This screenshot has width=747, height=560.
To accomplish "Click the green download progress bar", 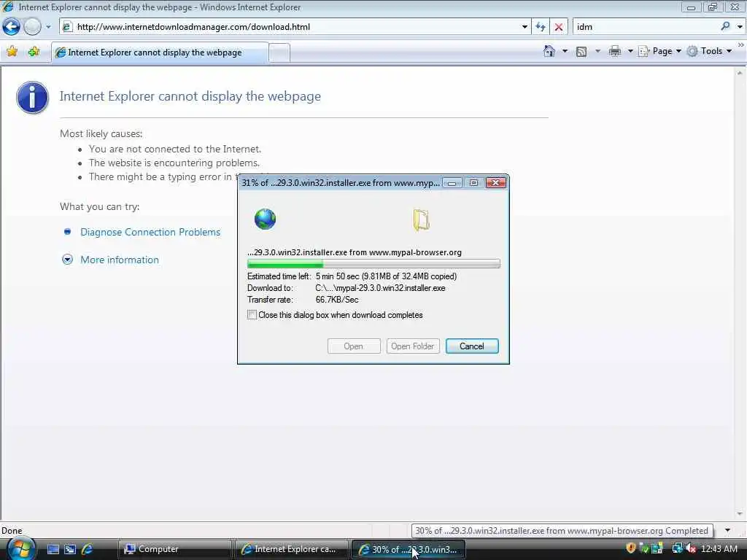I will [373, 264].
